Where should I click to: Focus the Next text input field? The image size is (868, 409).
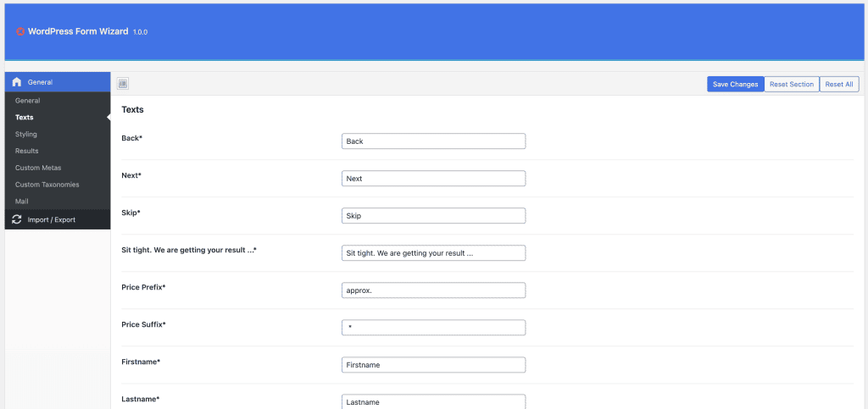(x=433, y=179)
